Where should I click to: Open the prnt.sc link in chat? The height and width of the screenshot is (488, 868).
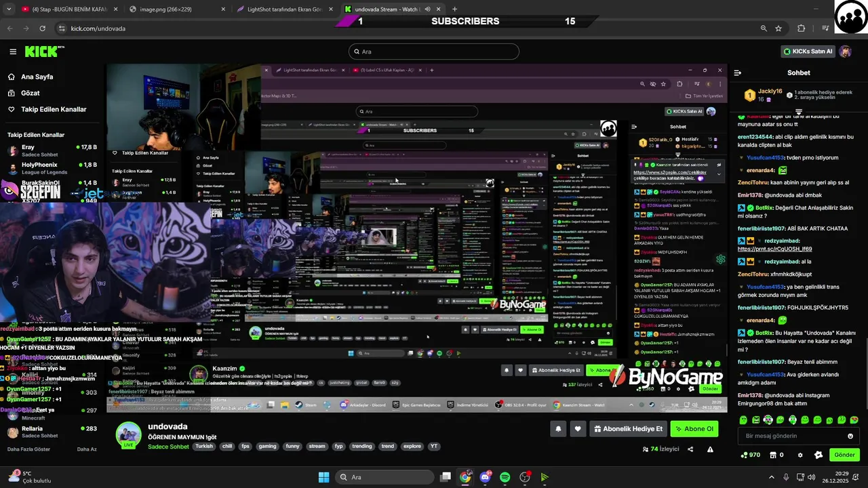(774, 249)
